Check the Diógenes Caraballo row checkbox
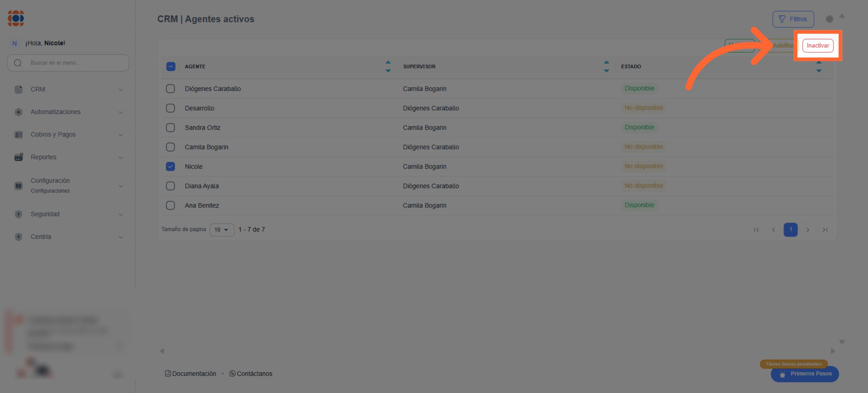The image size is (868, 393). (170, 89)
